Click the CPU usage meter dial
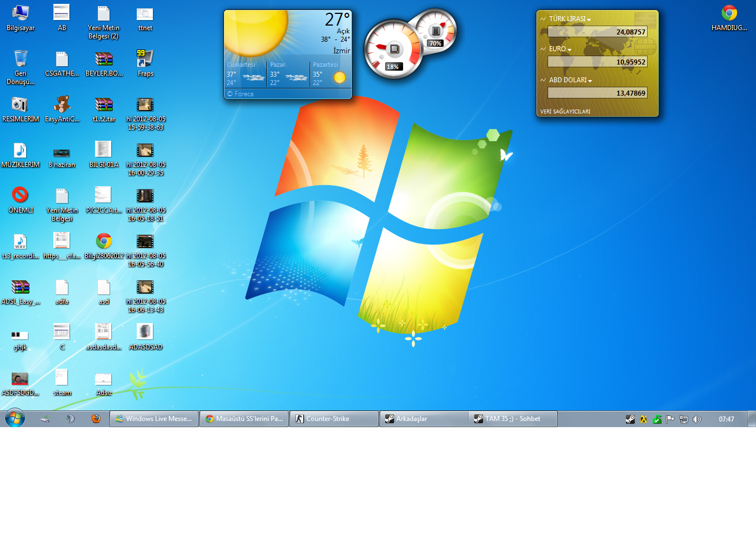Screen dimensions: 756x540 [x=394, y=49]
